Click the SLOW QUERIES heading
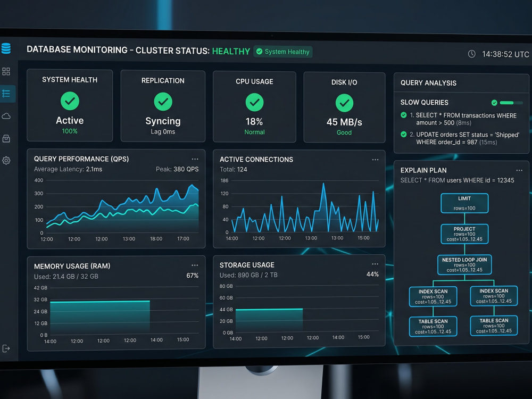 [x=424, y=103]
